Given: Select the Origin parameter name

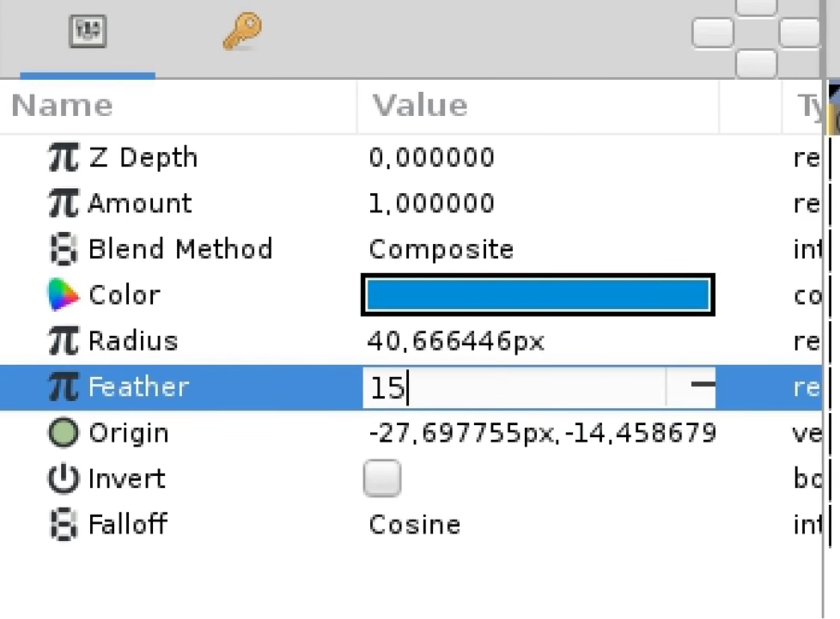Looking at the screenshot, I should (128, 433).
